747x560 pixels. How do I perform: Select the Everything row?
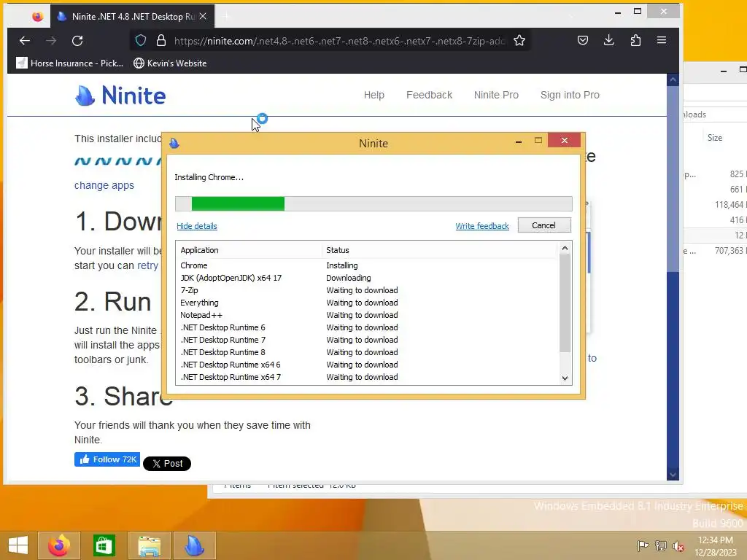(x=367, y=303)
